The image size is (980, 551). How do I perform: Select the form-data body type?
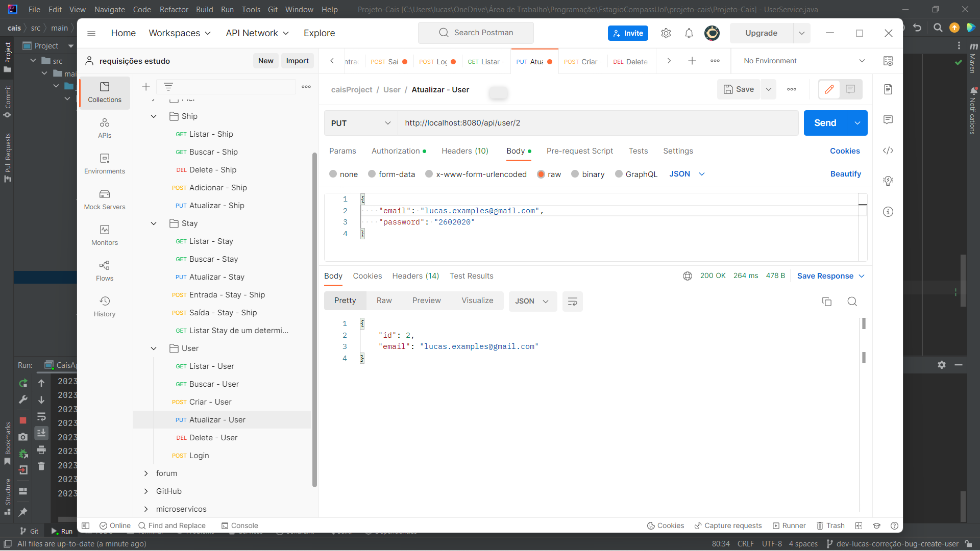[x=391, y=174]
